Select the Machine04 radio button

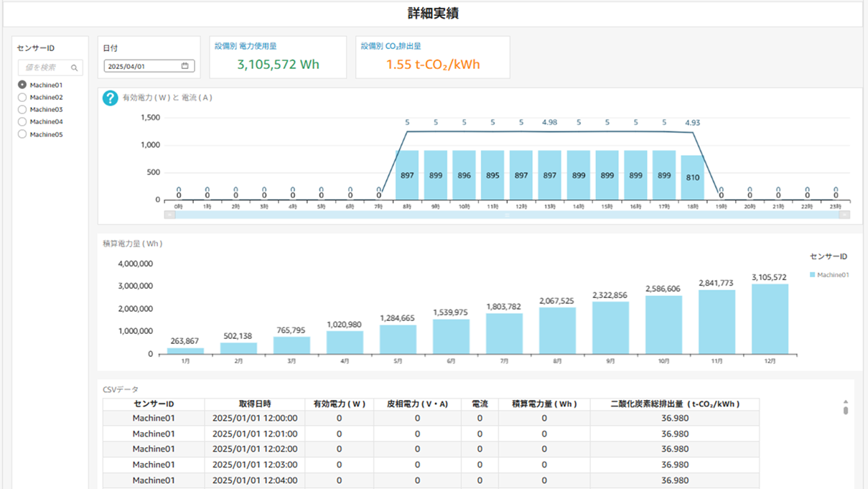[x=22, y=122]
